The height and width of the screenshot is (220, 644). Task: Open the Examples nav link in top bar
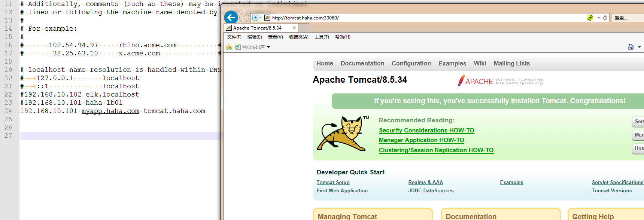pos(452,63)
